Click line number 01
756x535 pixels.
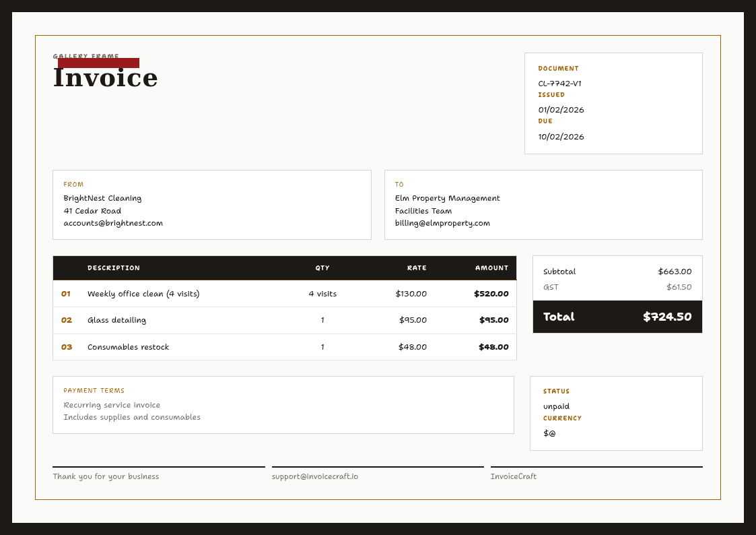tap(66, 294)
